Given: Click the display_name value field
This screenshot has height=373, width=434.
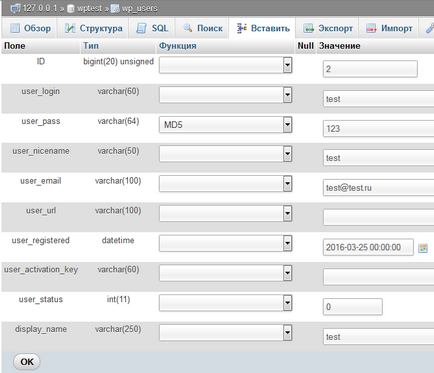Looking at the screenshot, I should 378,337.
